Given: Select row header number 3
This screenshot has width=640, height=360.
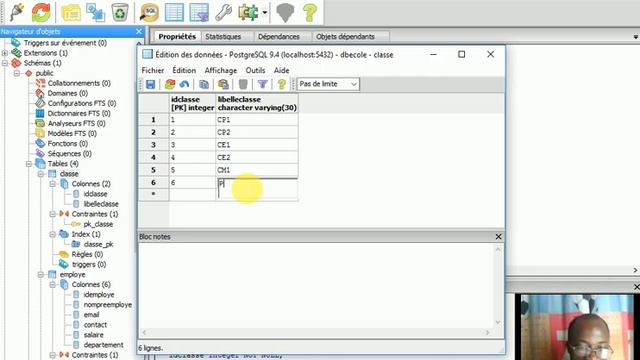Looking at the screenshot, I should pyautogui.click(x=153, y=145).
